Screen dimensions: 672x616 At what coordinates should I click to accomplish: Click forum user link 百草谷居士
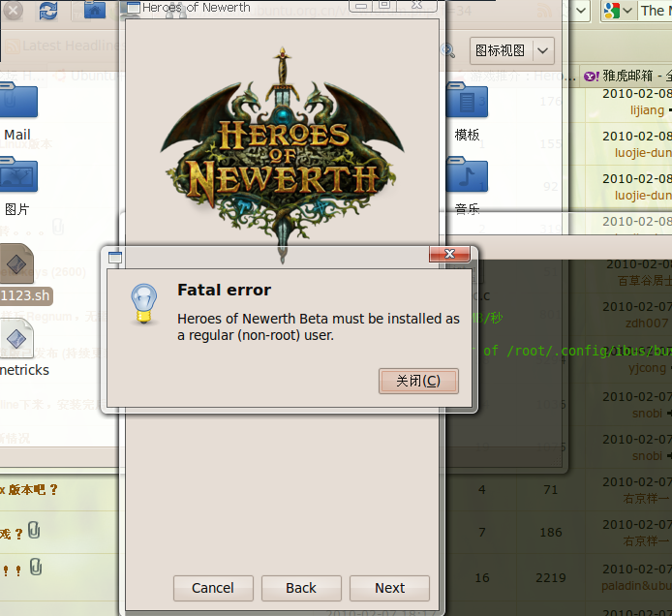645,280
